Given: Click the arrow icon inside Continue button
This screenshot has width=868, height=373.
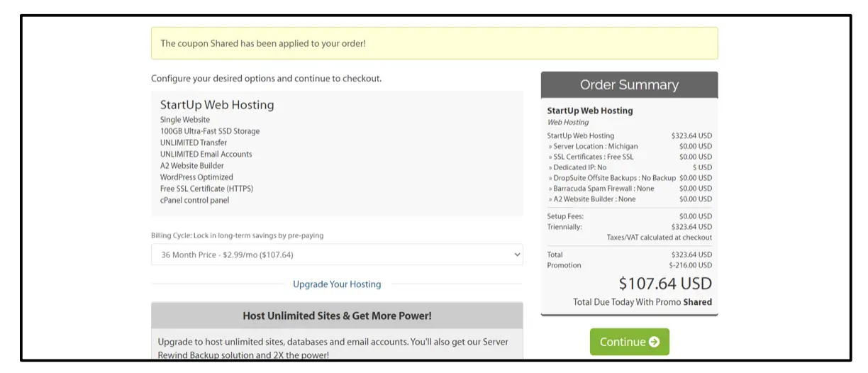Looking at the screenshot, I should 654,342.
